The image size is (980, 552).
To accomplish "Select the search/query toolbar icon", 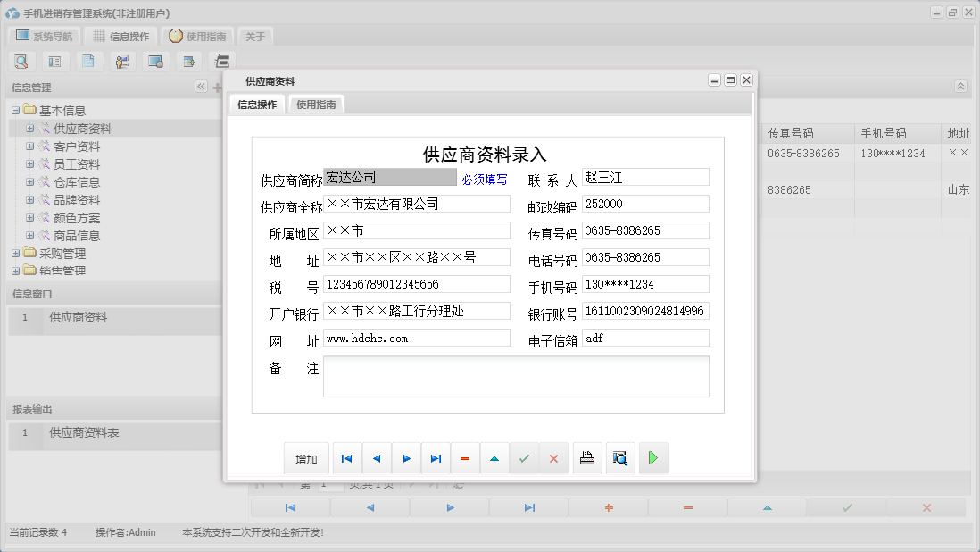I will point(21,61).
